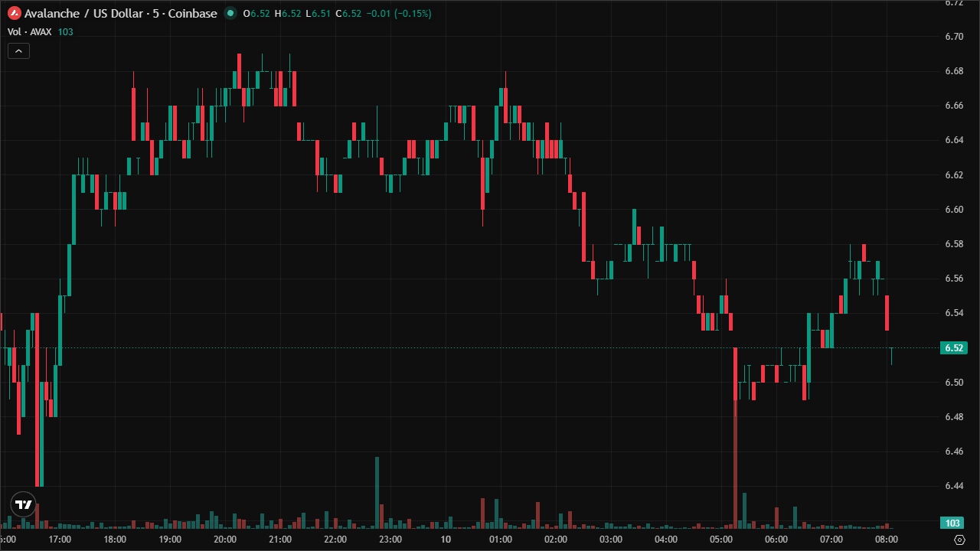Click the 19:00 time axis label
This screenshot has height=551, width=980.
[170, 540]
